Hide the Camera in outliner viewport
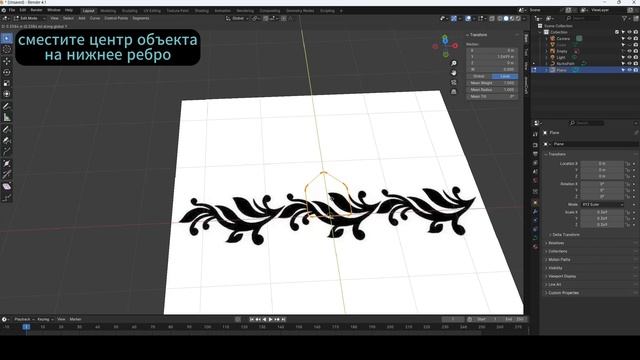This screenshot has width=640, height=360. click(x=629, y=38)
